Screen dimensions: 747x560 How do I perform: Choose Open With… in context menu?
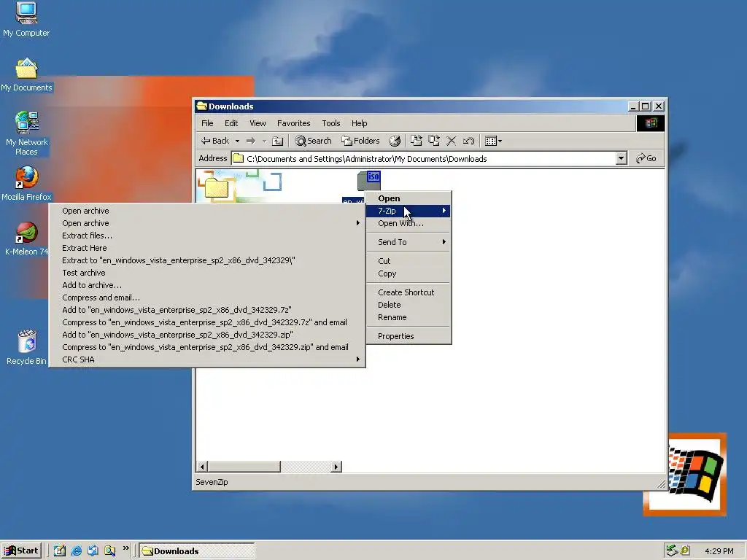click(x=409, y=223)
